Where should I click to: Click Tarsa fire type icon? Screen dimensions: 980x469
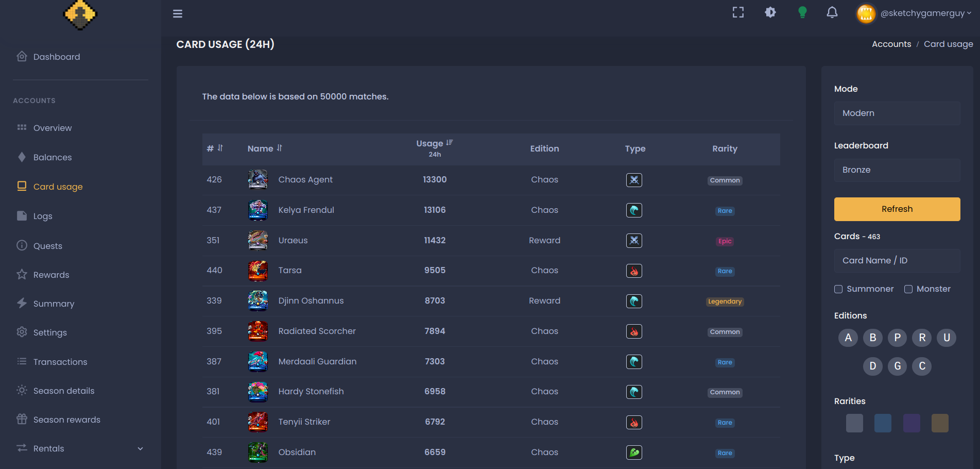(x=634, y=271)
